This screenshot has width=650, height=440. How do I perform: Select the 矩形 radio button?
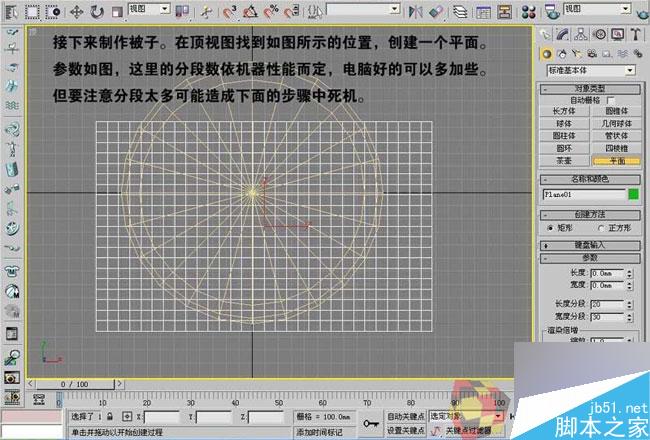click(x=551, y=228)
